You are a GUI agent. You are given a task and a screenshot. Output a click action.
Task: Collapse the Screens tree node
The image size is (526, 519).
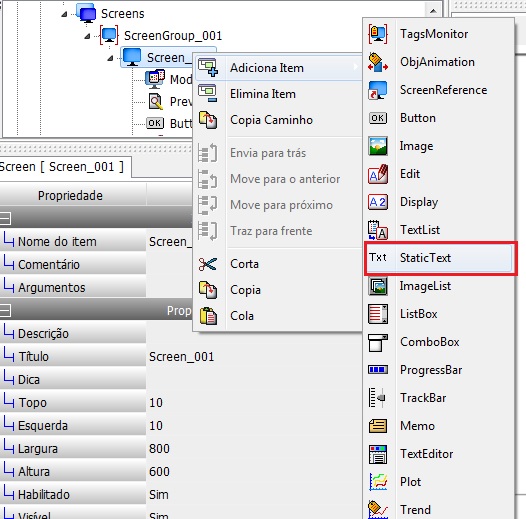(x=64, y=14)
